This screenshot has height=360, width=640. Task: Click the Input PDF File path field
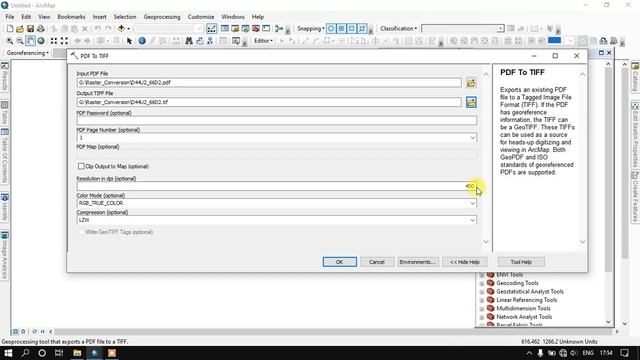click(269, 82)
